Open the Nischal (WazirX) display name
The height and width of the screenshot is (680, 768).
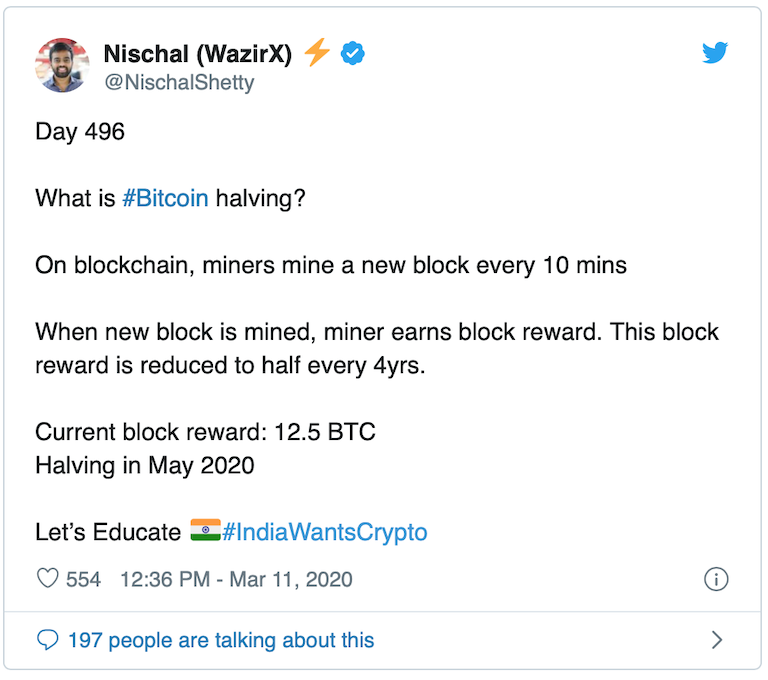point(198,54)
